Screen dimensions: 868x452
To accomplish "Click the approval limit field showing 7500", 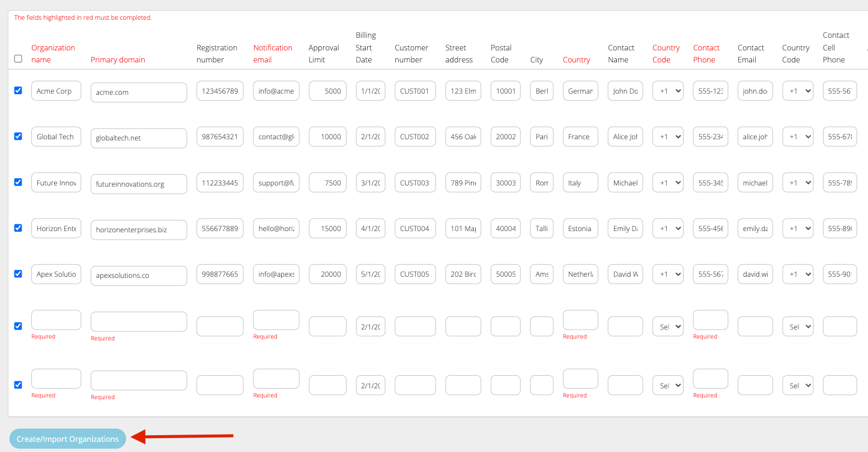I will (x=327, y=182).
